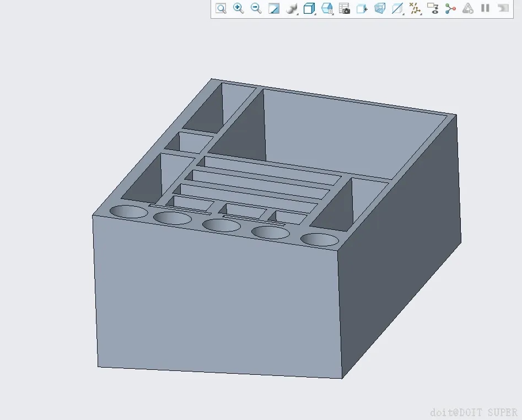Toggle the Perspective View cube icon
Image resolution: width=522 pixels, height=420 pixels.
[x=380, y=8]
